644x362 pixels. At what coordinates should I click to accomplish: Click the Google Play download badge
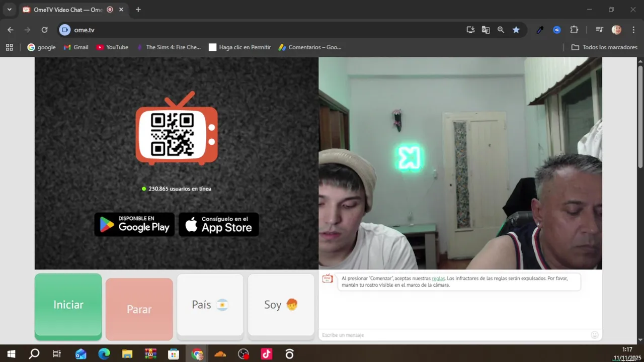(x=134, y=225)
